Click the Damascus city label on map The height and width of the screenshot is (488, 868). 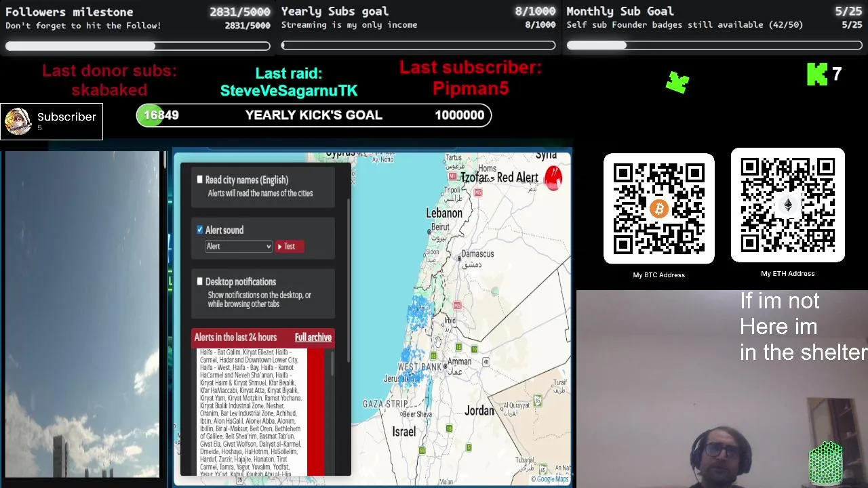click(x=477, y=254)
